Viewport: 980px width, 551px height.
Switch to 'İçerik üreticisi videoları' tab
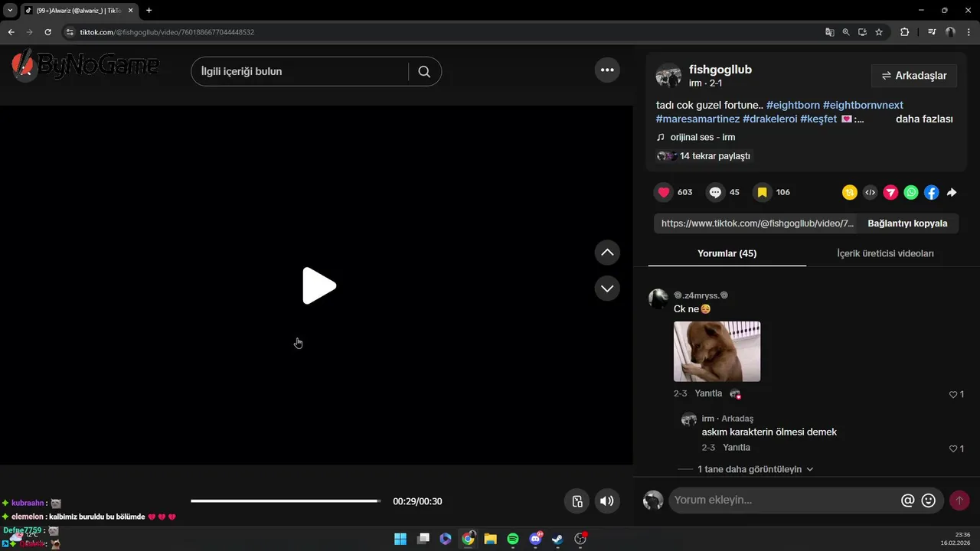(x=885, y=253)
